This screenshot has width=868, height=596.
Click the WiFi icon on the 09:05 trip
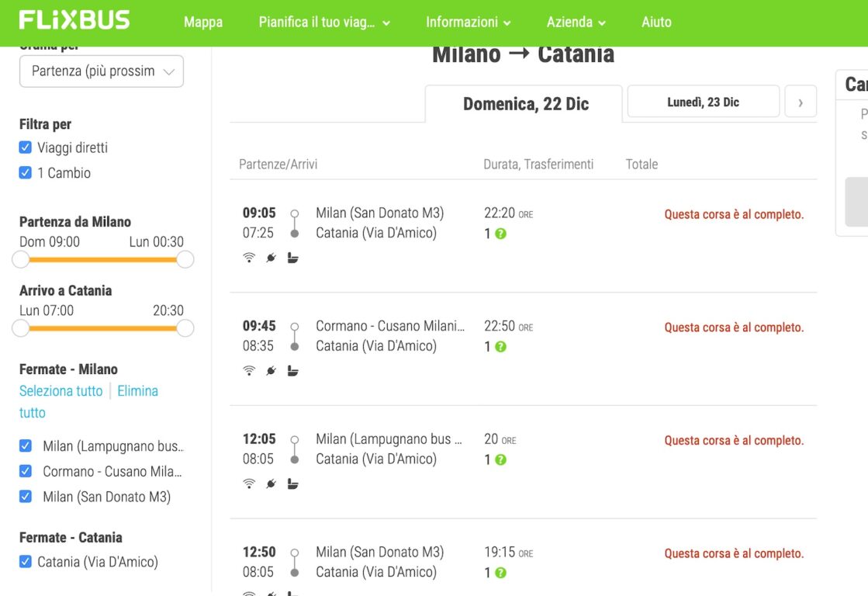coord(249,258)
